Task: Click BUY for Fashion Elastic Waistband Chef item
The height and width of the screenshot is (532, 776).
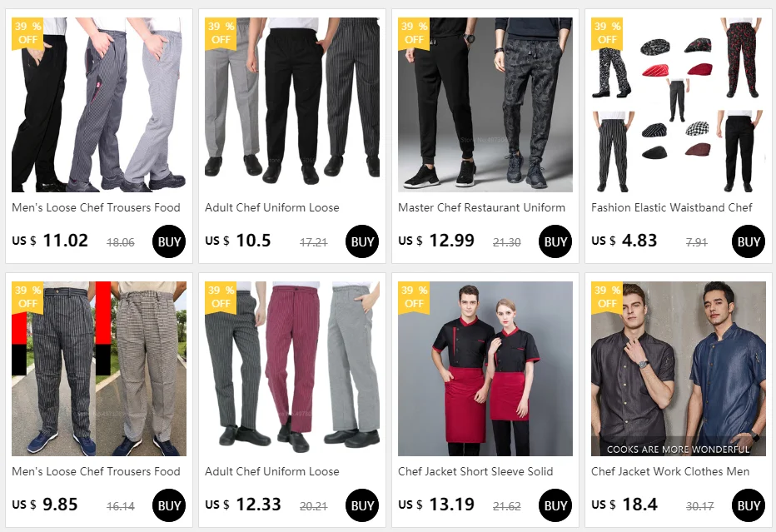Action: coord(749,241)
